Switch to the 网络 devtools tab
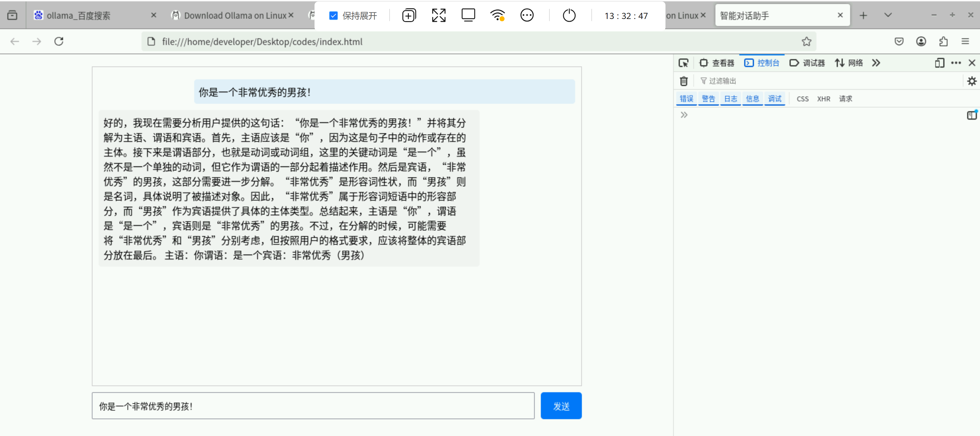This screenshot has width=980, height=436. coord(849,63)
